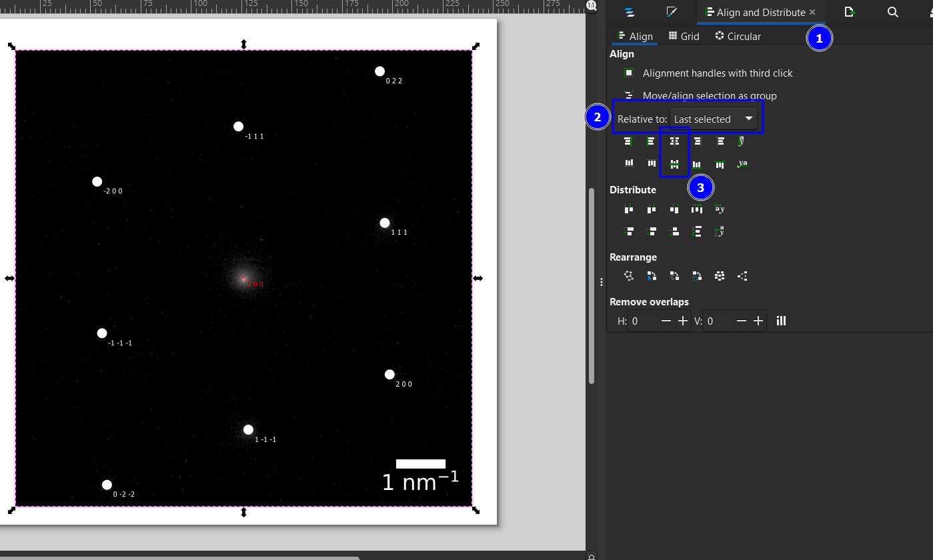933x560 pixels.
Task: Click the canvas vertical scrollbar
Action: pyautogui.click(x=592, y=285)
